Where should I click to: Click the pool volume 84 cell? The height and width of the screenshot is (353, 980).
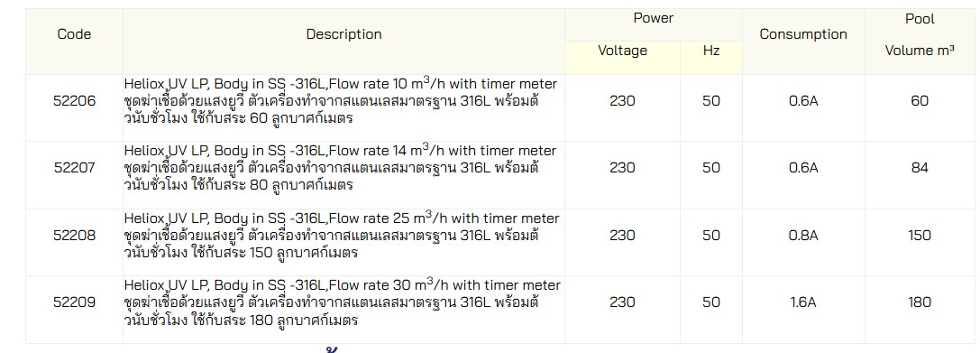point(920,168)
